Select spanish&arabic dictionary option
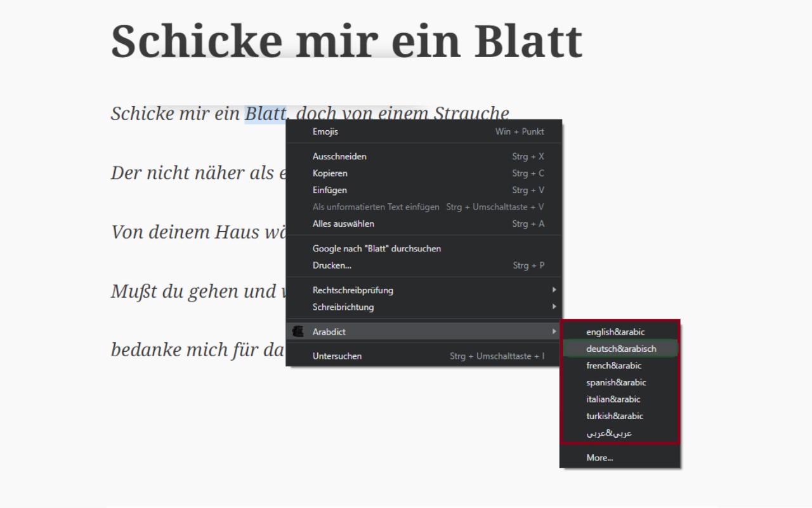The height and width of the screenshot is (508, 812). (x=616, y=382)
